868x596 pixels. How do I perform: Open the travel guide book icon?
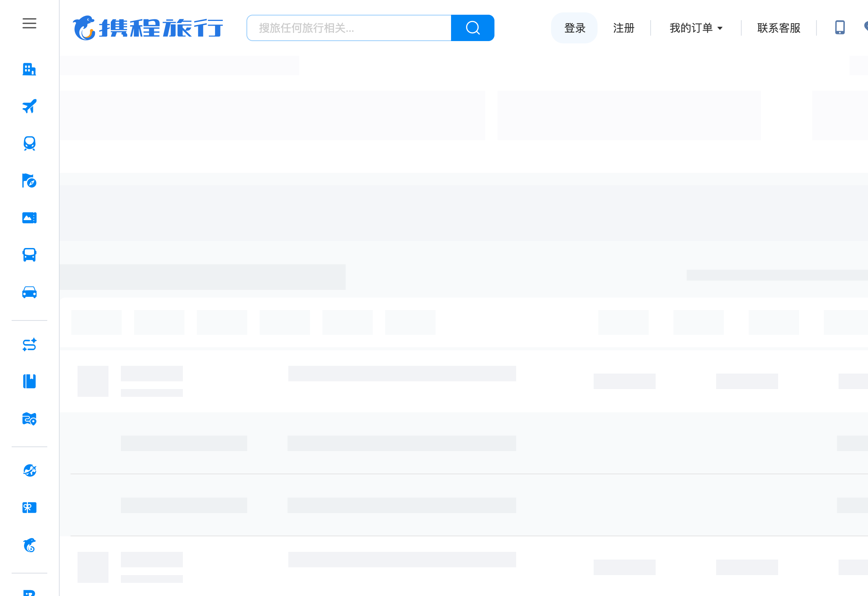(x=29, y=382)
